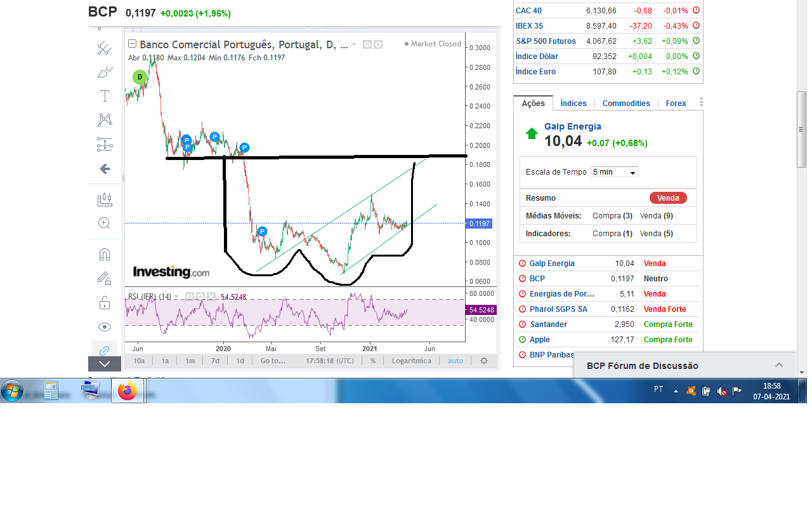Hide the RSI indicator with eye icon
This screenshot has width=812, height=508.
pyautogui.click(x=189, y=297)
